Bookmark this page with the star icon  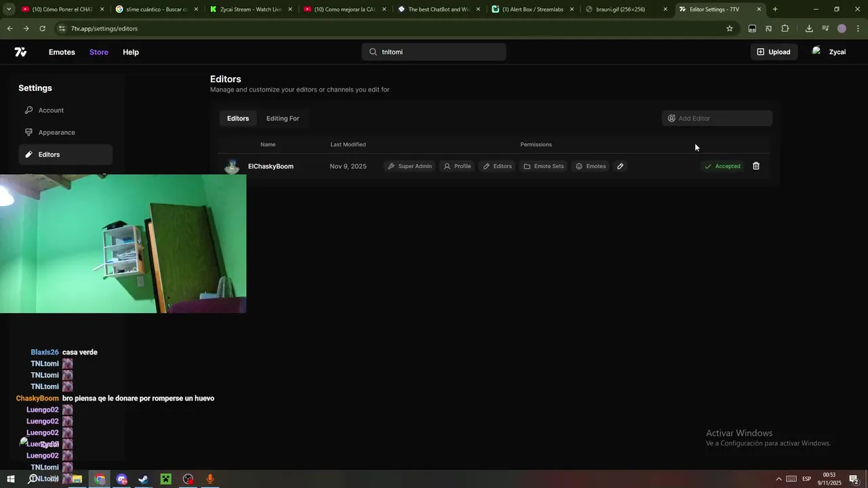tap(730, 28)
